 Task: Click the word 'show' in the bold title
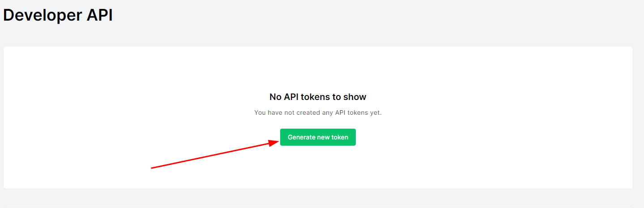coord(355,97)
